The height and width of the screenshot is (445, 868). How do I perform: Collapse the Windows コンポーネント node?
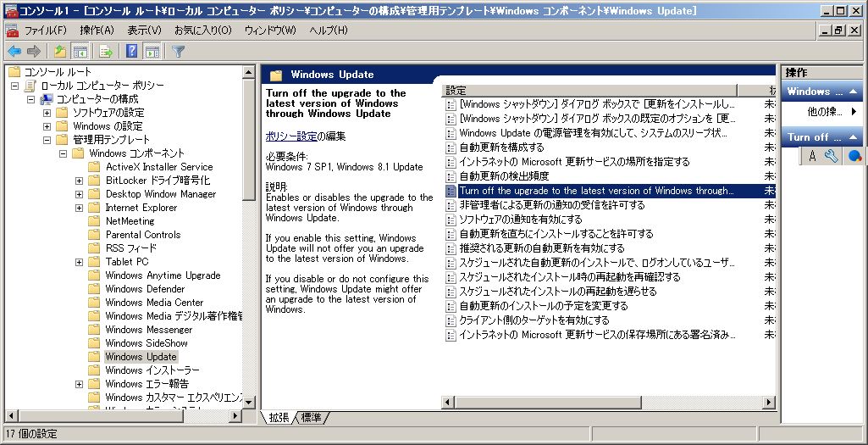point(64,153)
